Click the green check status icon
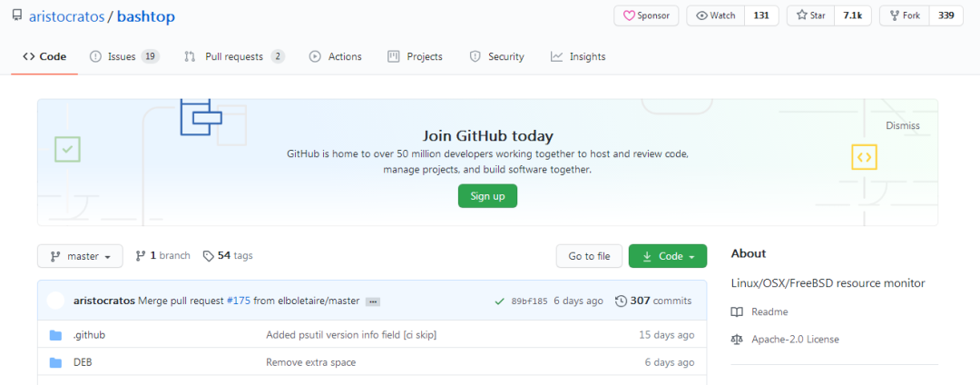 click(499, 301)
